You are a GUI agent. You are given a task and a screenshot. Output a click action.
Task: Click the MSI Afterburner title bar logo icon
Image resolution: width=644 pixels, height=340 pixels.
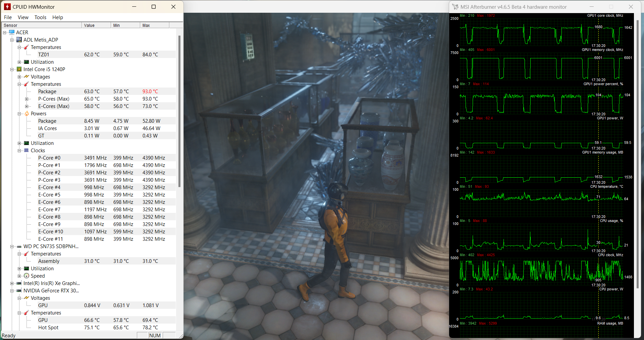point(455,7)
